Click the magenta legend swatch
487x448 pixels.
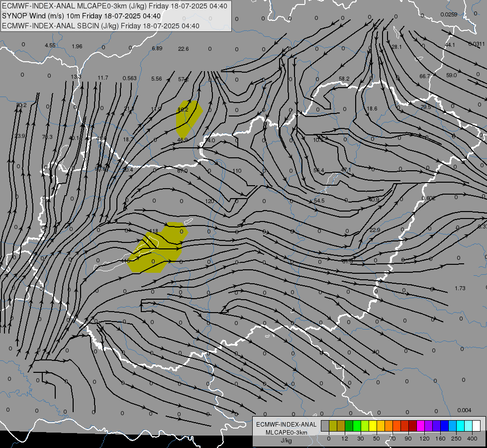420,426
